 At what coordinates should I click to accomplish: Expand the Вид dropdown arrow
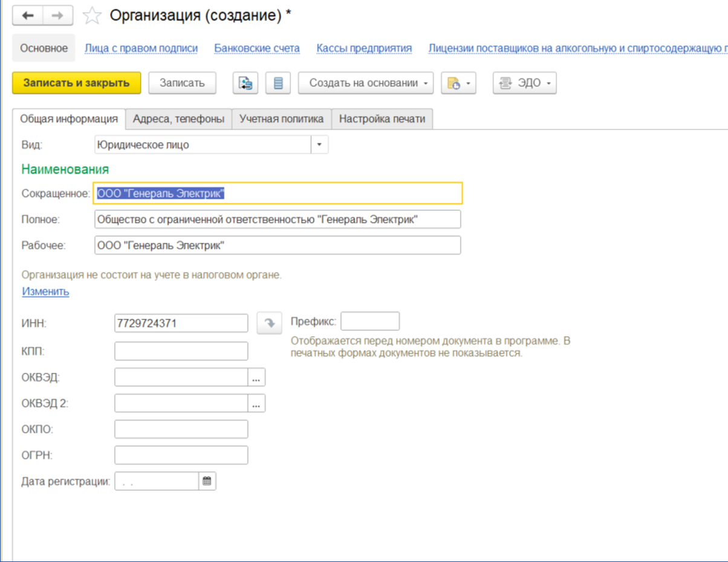[x=319, y=145]
